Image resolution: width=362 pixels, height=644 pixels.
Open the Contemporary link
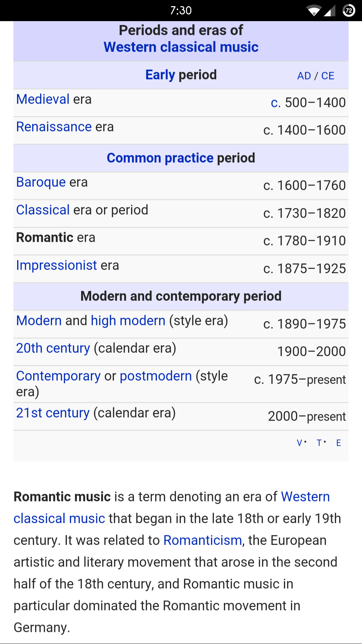point(58,376)
